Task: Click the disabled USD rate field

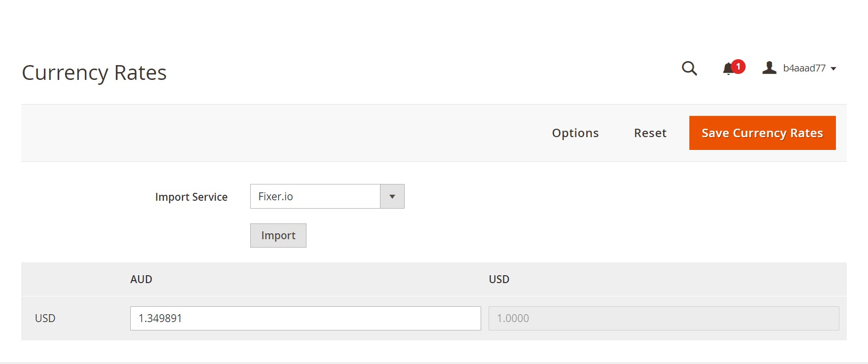Action: click(663, 318)
